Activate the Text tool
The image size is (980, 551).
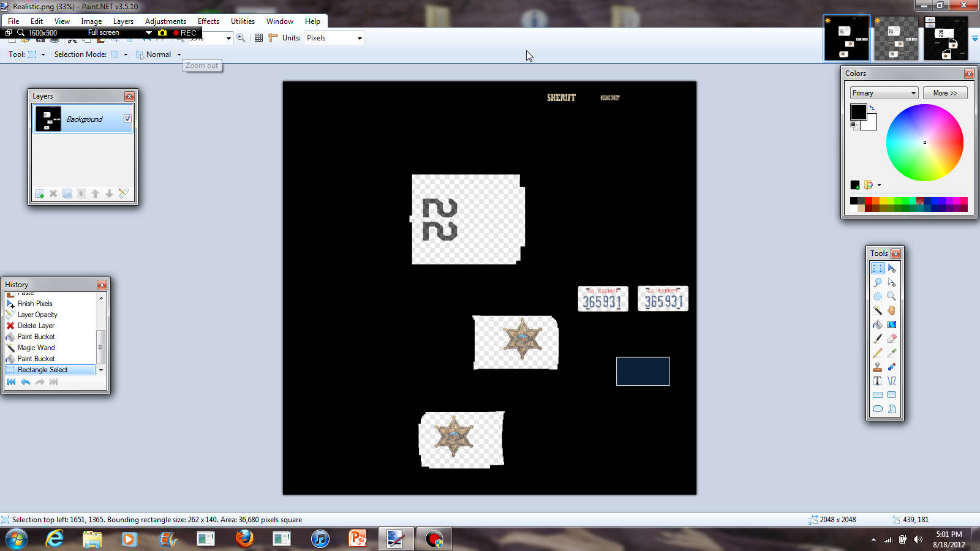click(878, 381)
